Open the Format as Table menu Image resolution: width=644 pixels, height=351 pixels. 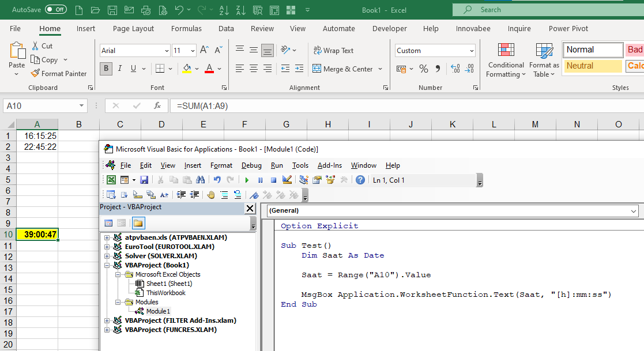coord(544,60)
